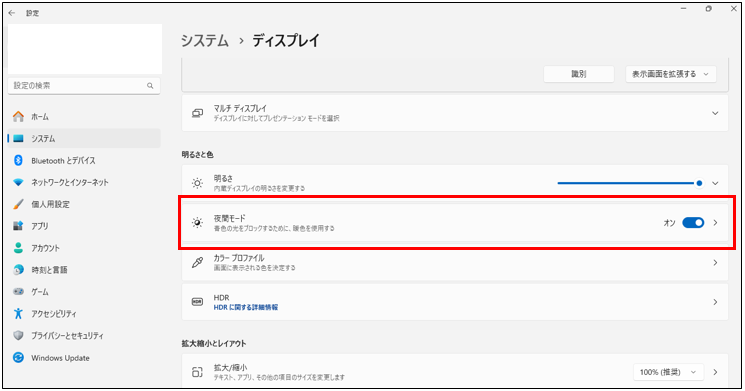This screenshot has width=745, height=391.
Task: Click the 設定の検索 search field
Action: [84, 86]
